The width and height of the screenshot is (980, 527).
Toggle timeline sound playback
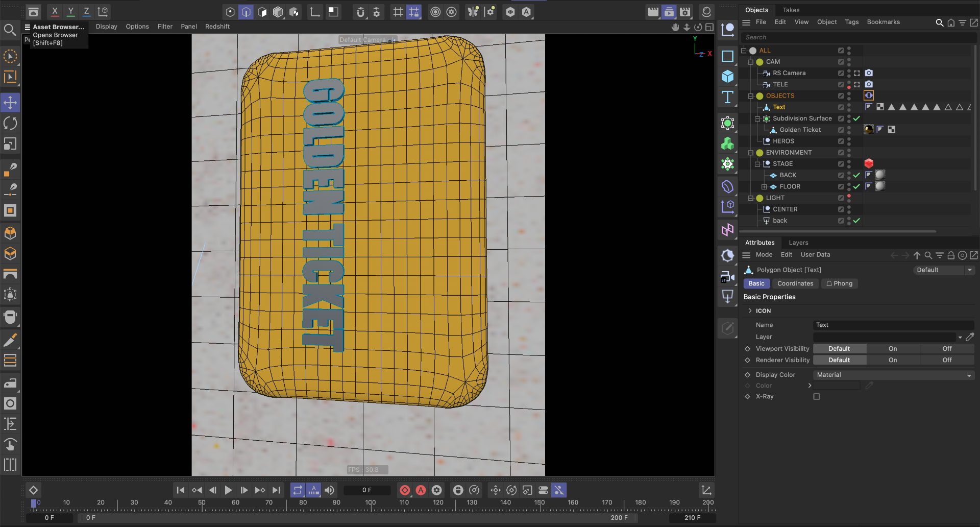coord(330,490)
